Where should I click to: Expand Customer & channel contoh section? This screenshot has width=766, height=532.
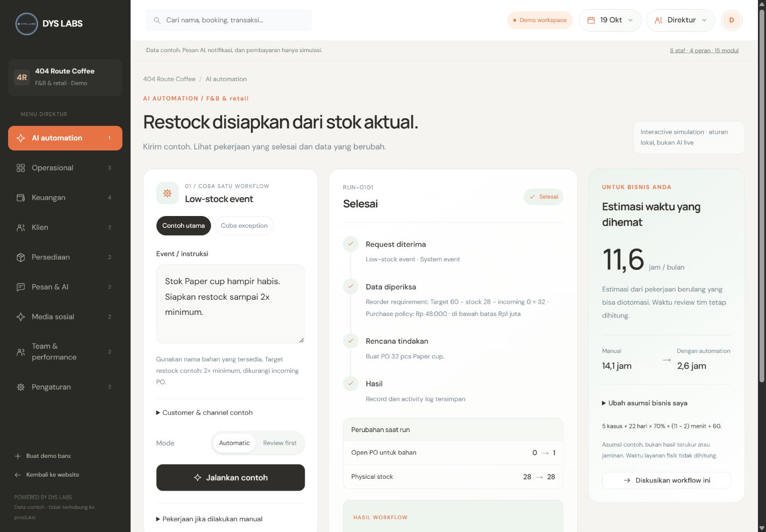click(x=204, y=413)
